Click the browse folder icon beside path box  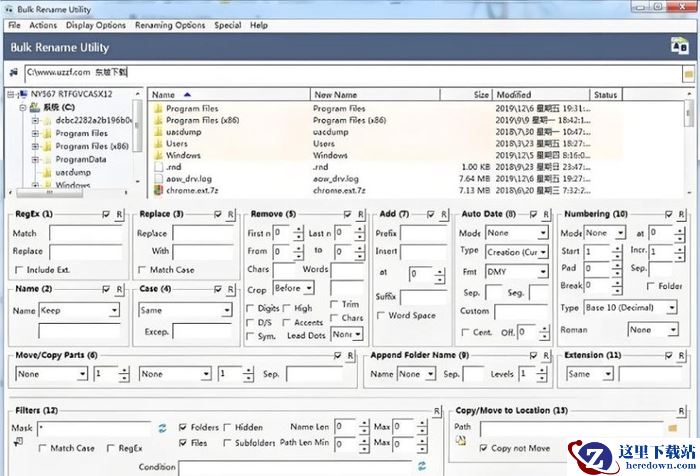click(x=689, y=74)
